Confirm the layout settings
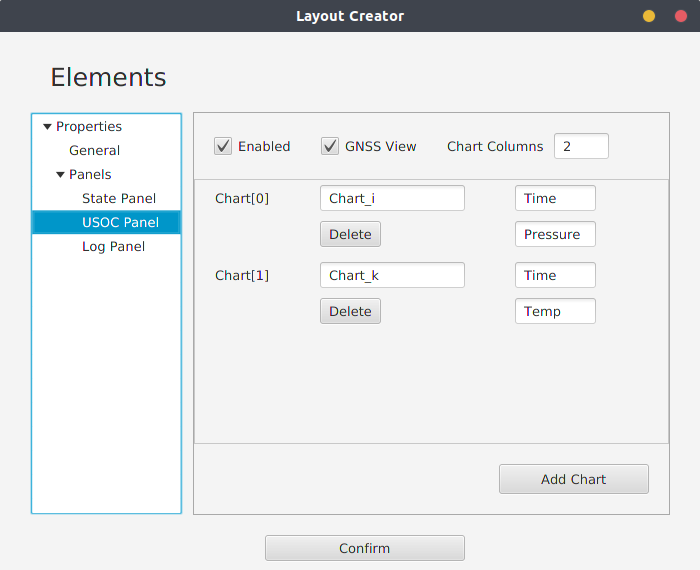The height and width of the screenshot is (570, 700). pos(365,548)
